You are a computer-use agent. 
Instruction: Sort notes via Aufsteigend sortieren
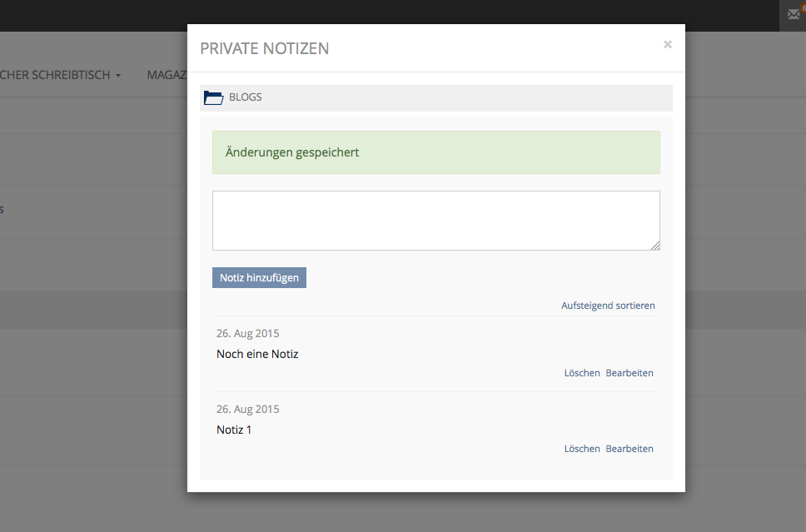click(x=608, y=306)
